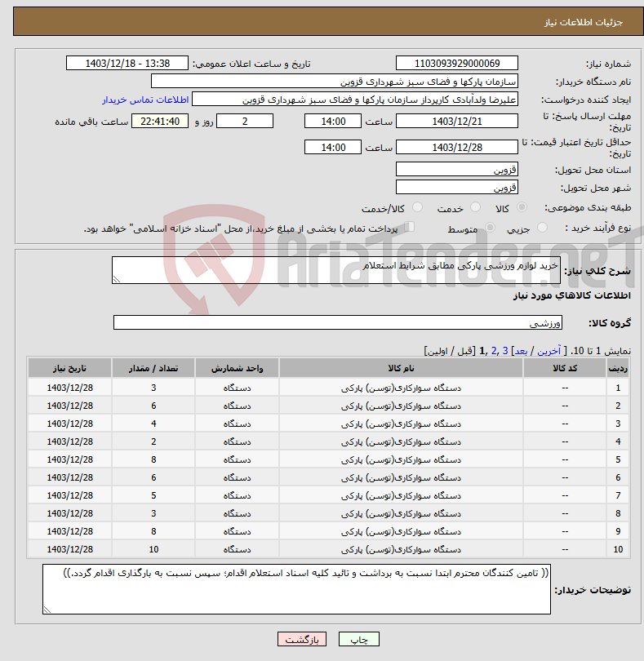
Task: Toggle the اسناد خزانه اسلامی payment checkbox
Action: point(409,227)
